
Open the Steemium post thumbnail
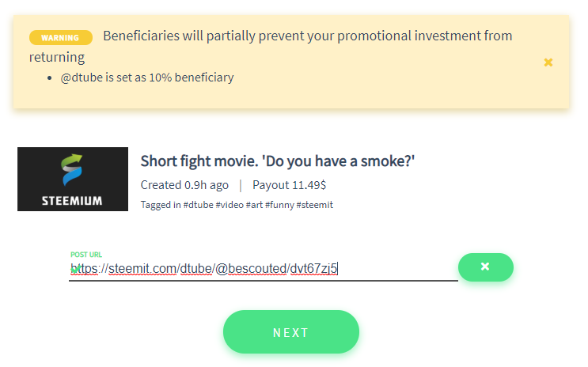(73, 180)
